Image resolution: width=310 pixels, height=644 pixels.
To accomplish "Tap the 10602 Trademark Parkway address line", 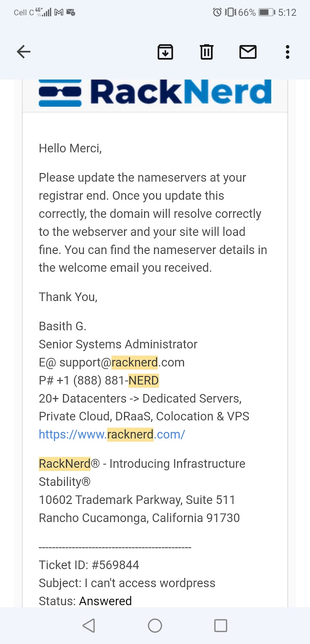I will pos(137,500).
